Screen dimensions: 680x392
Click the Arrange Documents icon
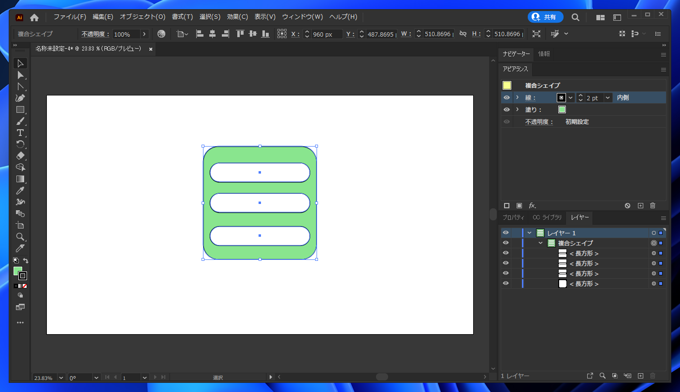pyautogui.click(x=600, y=17)
